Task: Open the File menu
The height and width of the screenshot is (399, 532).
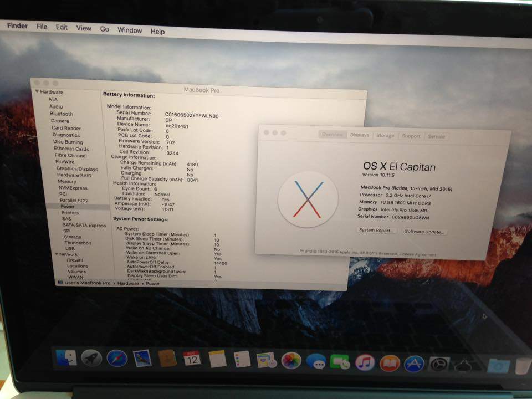Action: click(42, 27)
